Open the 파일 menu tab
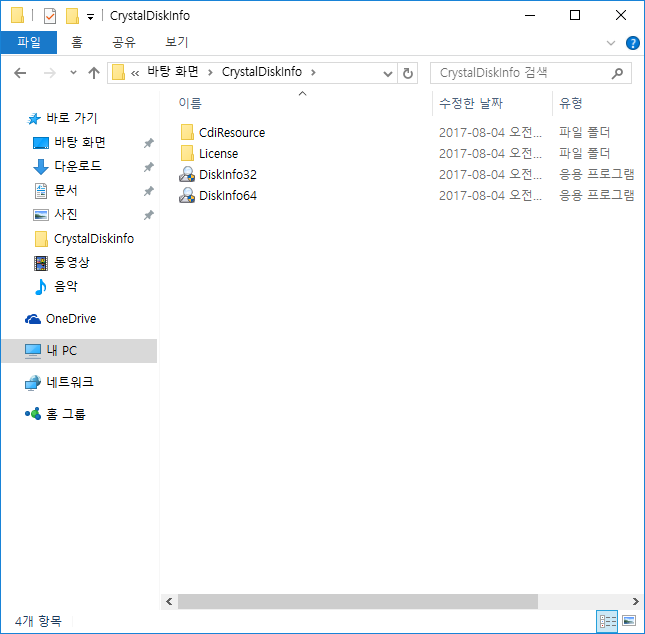 coord(29,42)
